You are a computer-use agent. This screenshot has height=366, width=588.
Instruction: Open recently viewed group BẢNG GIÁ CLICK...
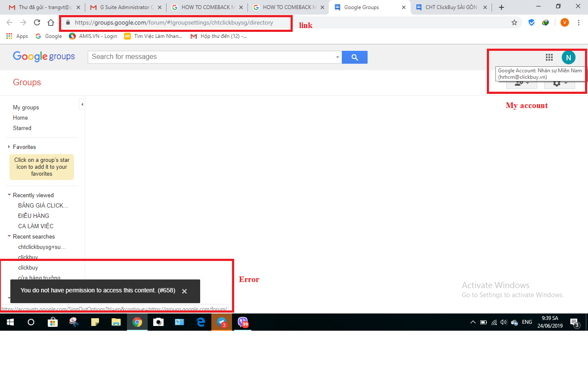click(x=43, y=205)
